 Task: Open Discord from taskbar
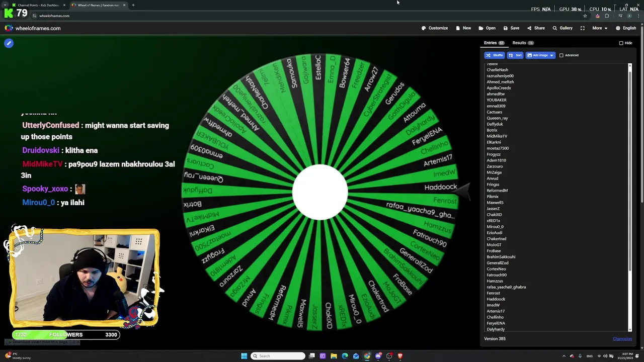click(378, 356)
